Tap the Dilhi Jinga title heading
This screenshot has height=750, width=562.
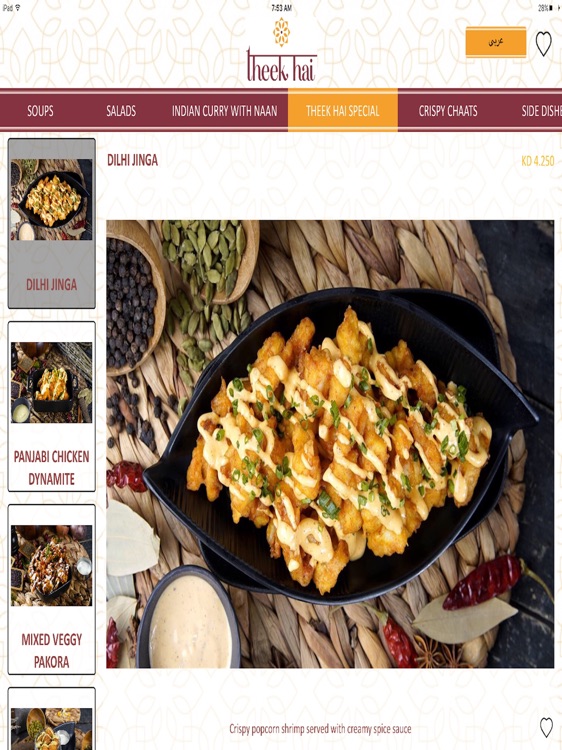pos(132,160)
